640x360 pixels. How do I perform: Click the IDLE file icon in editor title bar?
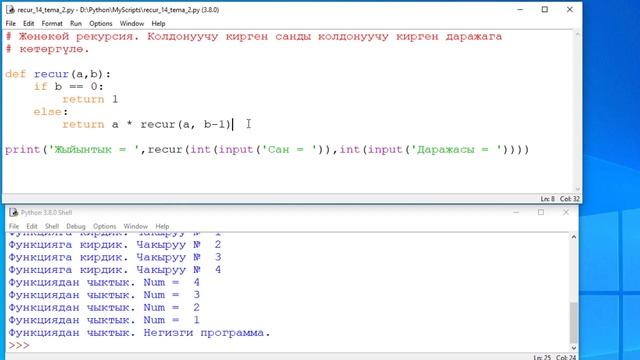coord(10,9)
